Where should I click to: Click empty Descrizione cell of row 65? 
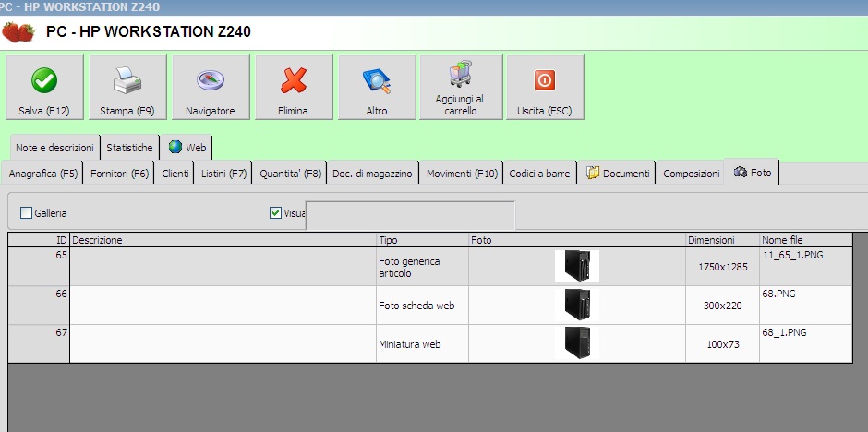coord(223,267)
